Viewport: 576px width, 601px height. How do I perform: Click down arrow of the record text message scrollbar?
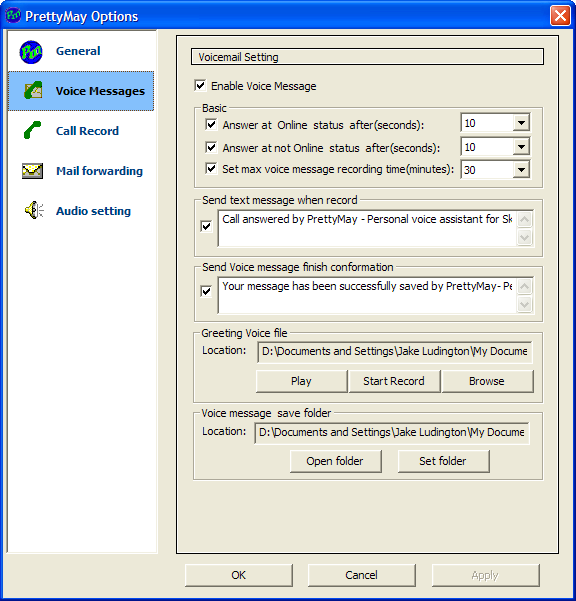[524, 237]
